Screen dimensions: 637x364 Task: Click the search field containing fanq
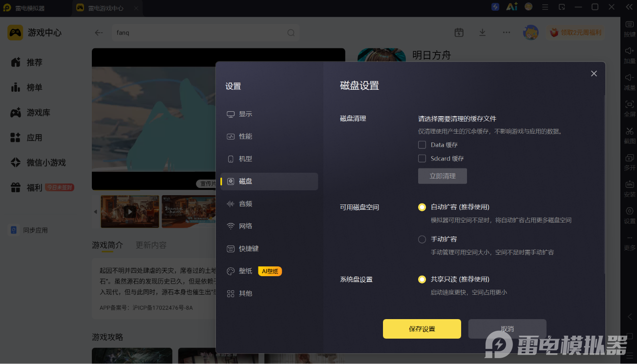pos(205,33)
